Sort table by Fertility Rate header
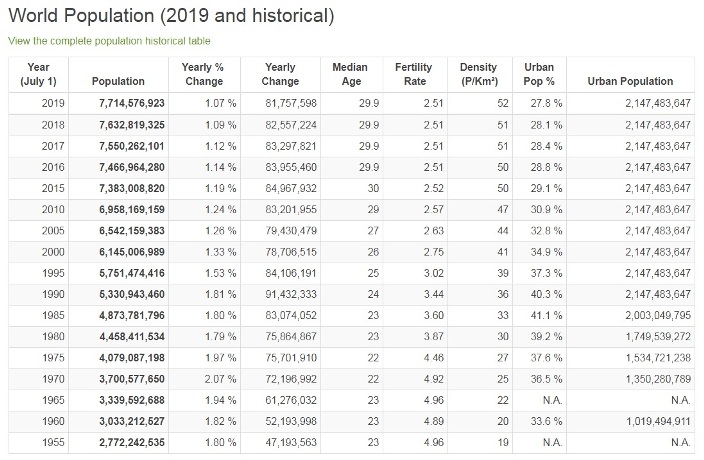Image resolution: width=704 pixels, height=460 pixels. click(x=413, y=74)
